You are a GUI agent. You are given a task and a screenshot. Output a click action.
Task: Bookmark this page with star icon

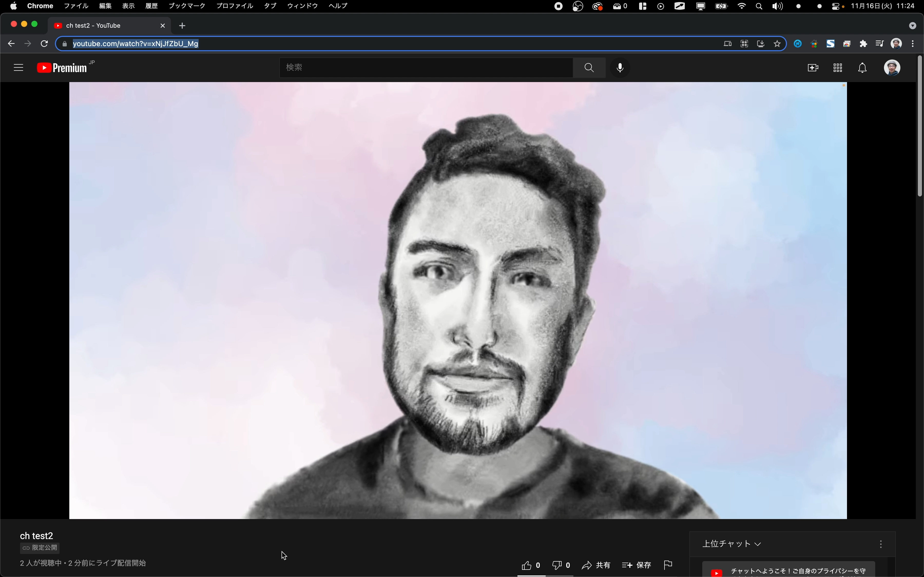(777, 44)
